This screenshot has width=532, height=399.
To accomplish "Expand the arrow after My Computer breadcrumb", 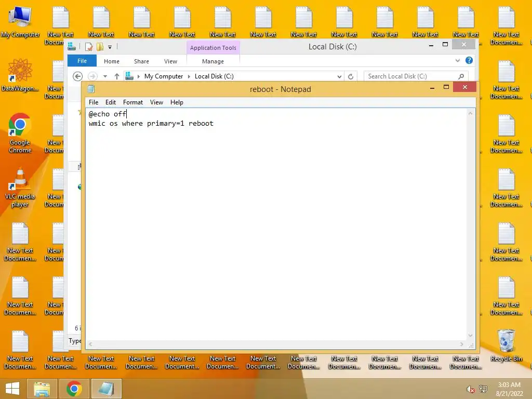I will pos(189,76).
